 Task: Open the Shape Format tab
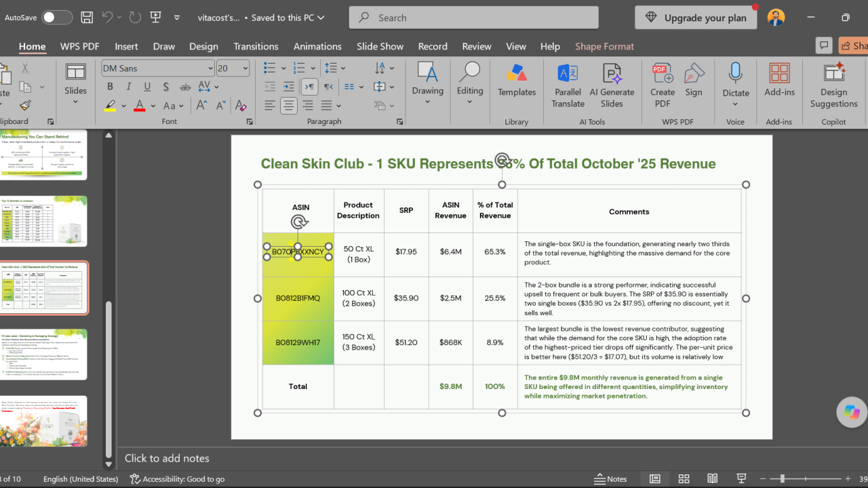[604, 46]
